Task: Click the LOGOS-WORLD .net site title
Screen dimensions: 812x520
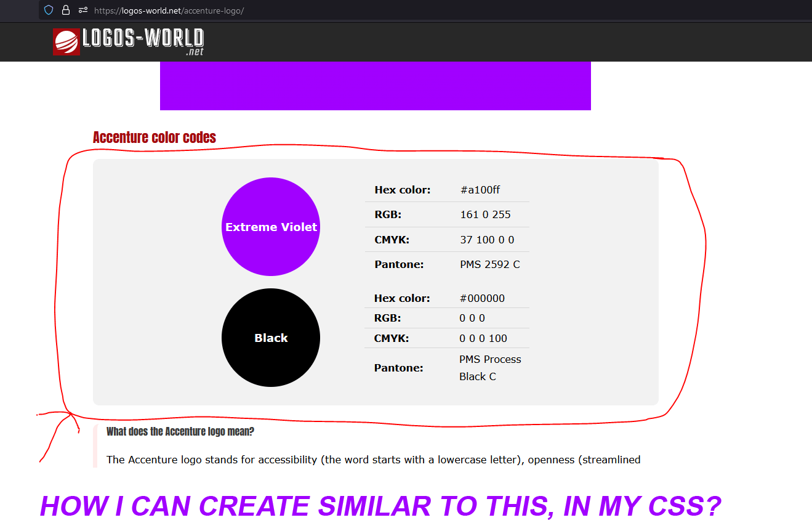Action: click(x=143, y=42)
